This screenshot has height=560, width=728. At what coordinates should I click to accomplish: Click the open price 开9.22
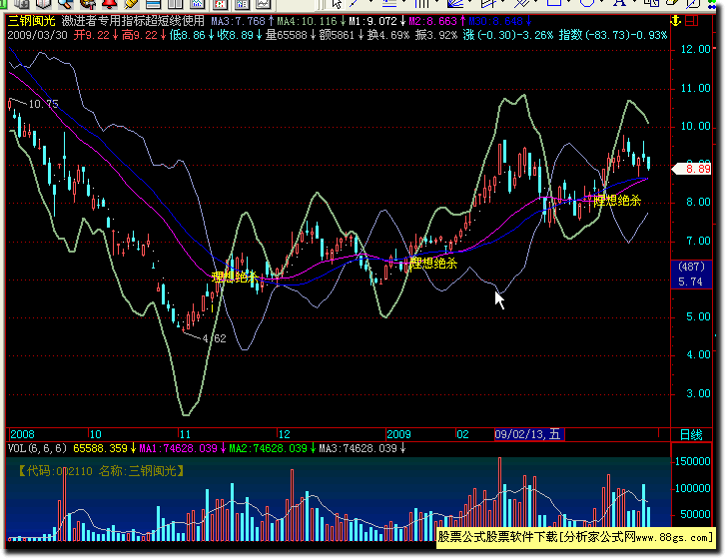pyautogui.click(x=92, y=35)
